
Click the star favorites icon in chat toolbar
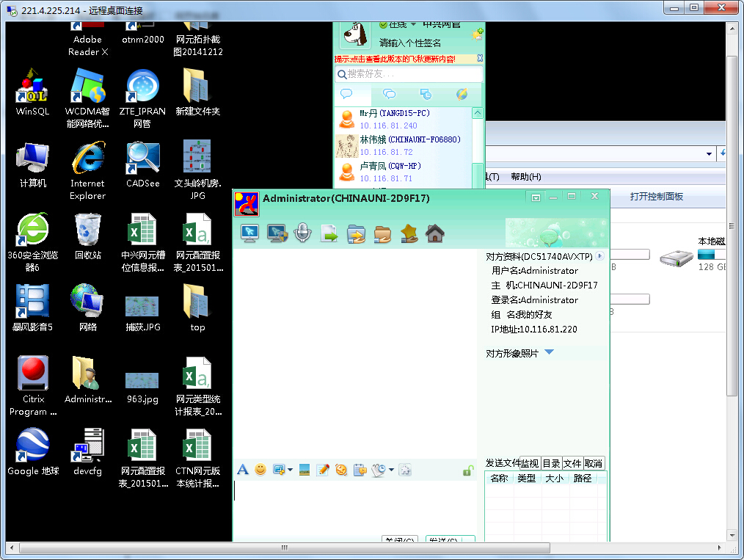coord(409,233)
